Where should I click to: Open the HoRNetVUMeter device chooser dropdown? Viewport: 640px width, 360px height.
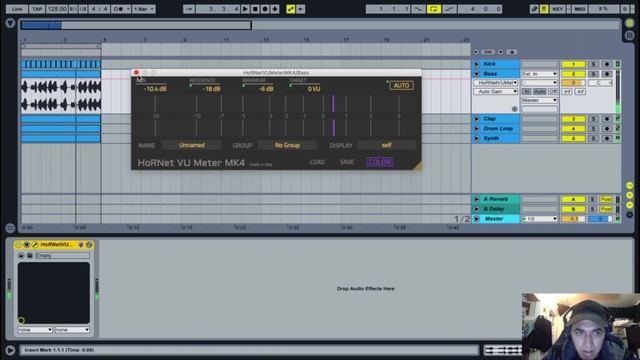(x=496, y=83)
